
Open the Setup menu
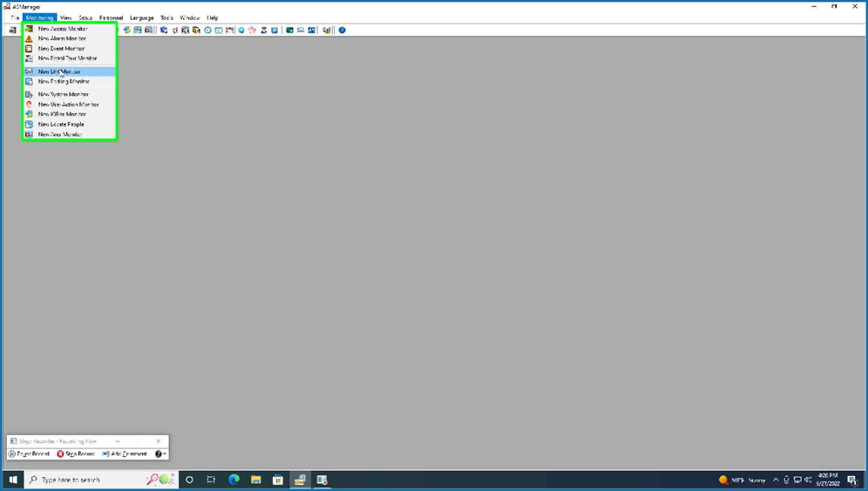coord(85,17)
